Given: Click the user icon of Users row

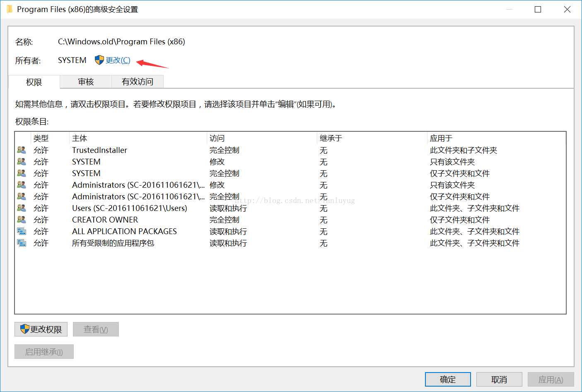Looking at the screenshot, I should 22,208.
